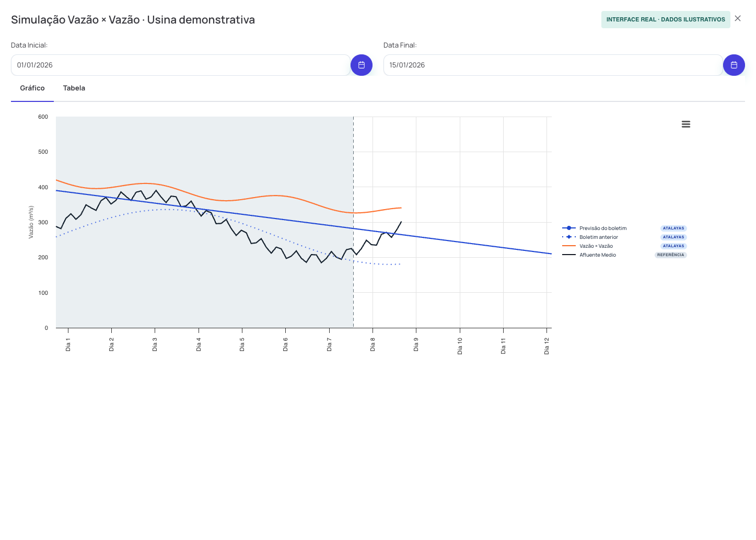
Task: Click the Boletim anterior dotted marker icon
Action: 569,237
